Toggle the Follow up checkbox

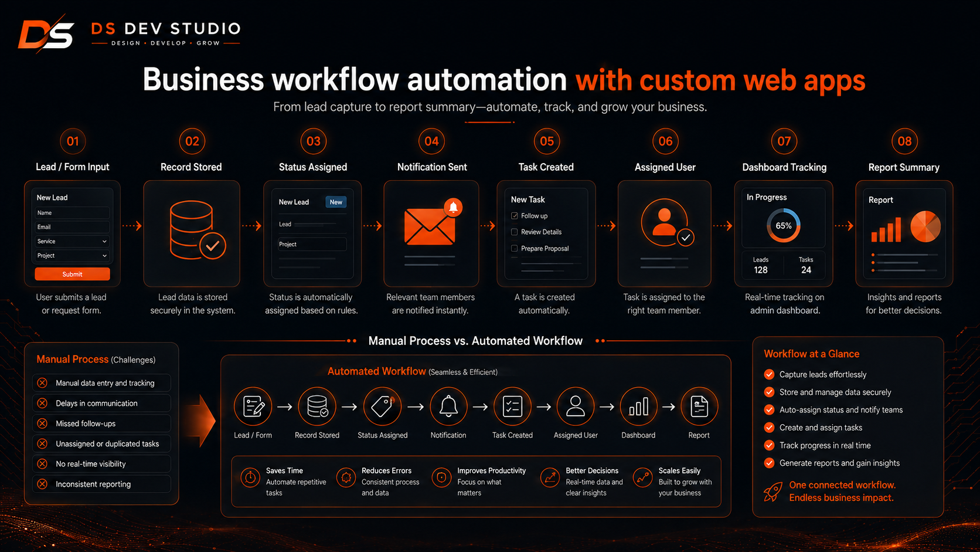[514, 216]
